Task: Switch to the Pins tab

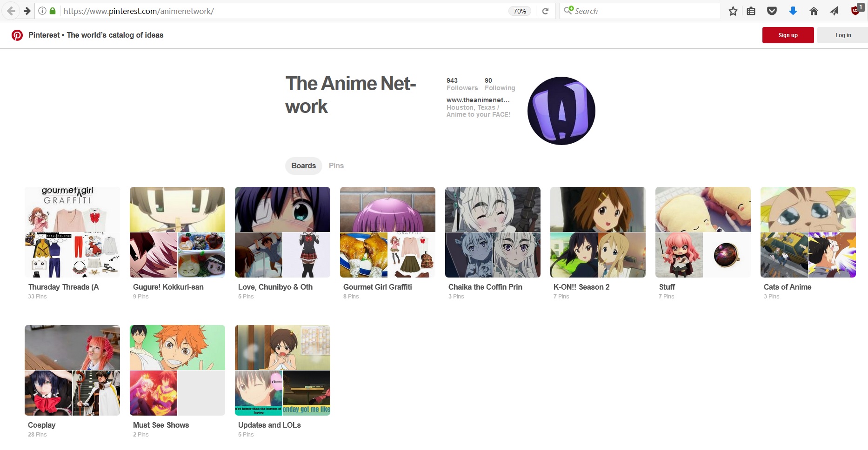Action: [336, 166]
